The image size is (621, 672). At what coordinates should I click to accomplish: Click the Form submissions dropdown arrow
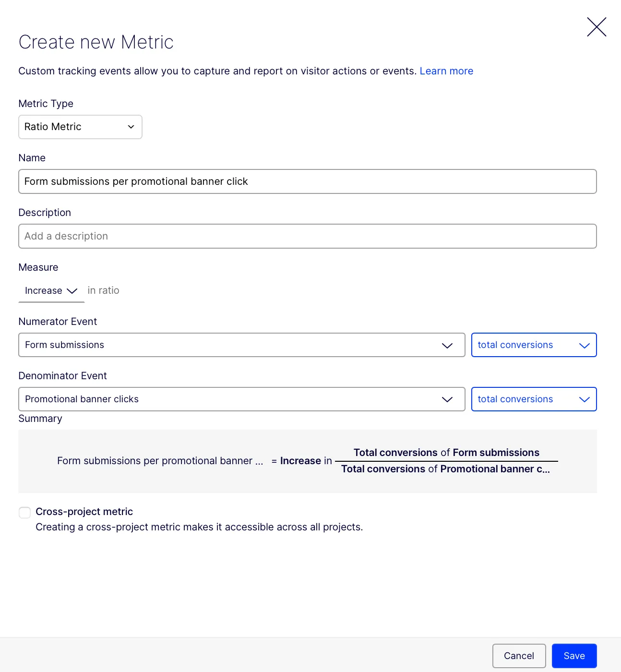pos(447,346)
